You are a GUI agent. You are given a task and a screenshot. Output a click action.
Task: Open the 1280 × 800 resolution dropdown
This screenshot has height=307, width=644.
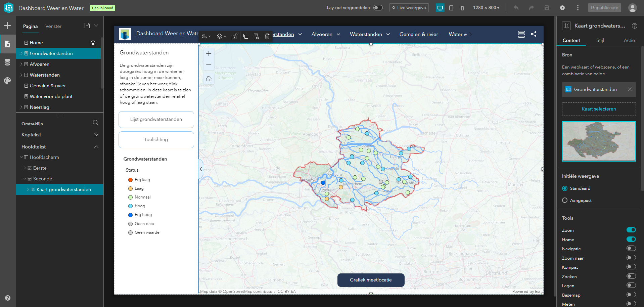pos(486,7)
